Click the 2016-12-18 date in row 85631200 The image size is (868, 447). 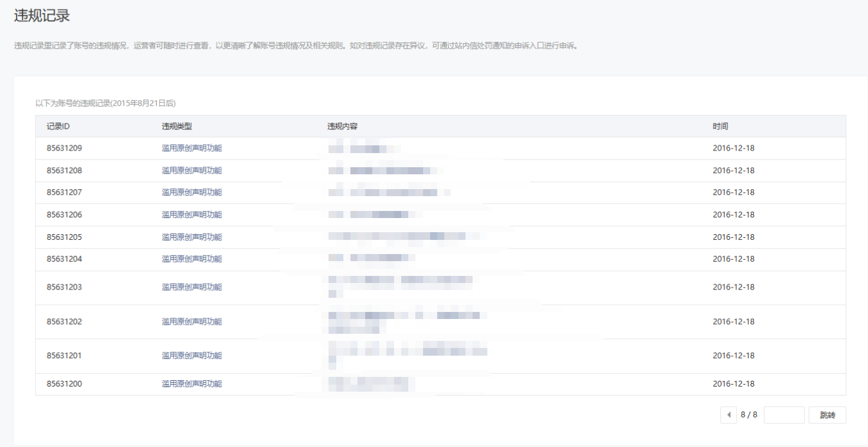click(733, 384)
